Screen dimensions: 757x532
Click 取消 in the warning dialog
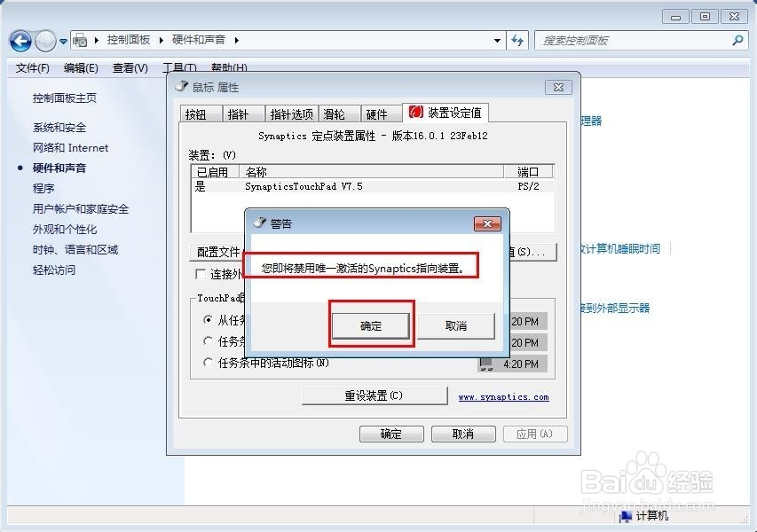click(x=456, y=326)
